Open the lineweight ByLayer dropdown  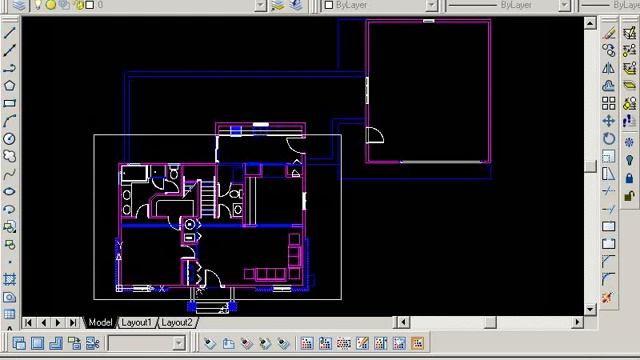point(610,5)
